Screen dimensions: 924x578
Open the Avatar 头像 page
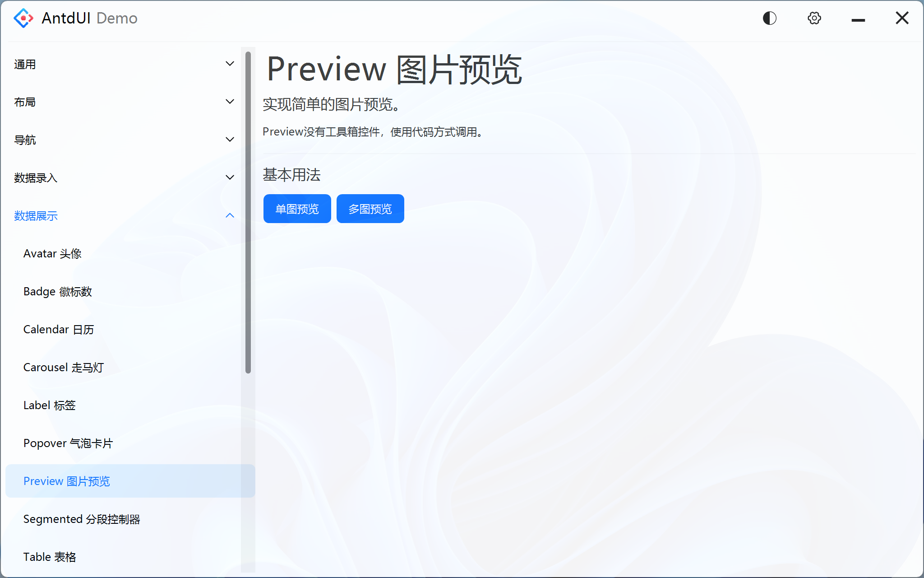click(x=52, y=253)
